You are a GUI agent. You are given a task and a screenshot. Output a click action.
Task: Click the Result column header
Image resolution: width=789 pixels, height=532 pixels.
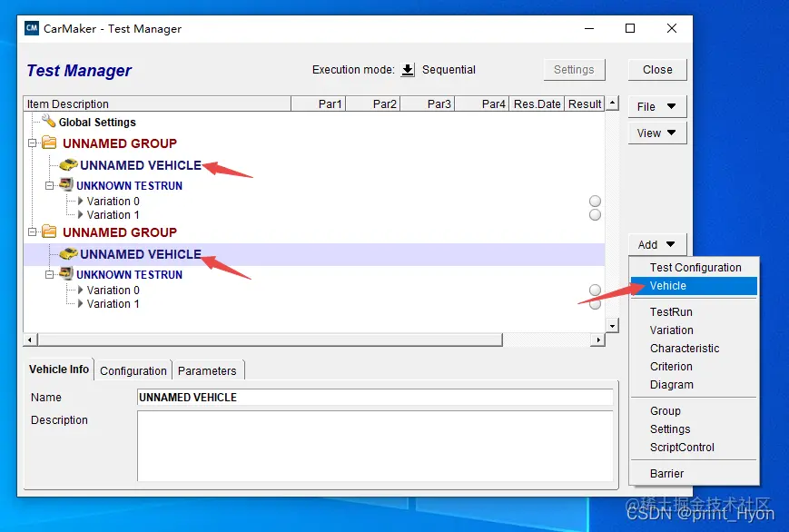point(585,103)
